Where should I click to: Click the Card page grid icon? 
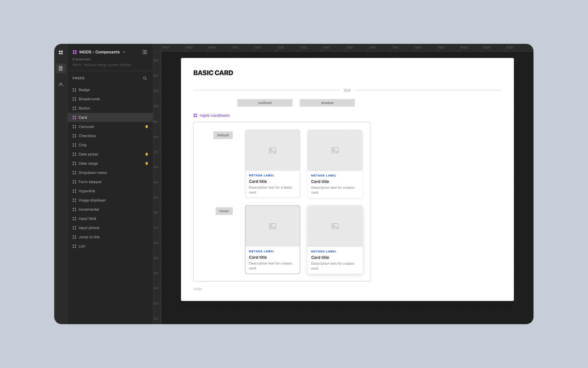click(x=74, y=117)
